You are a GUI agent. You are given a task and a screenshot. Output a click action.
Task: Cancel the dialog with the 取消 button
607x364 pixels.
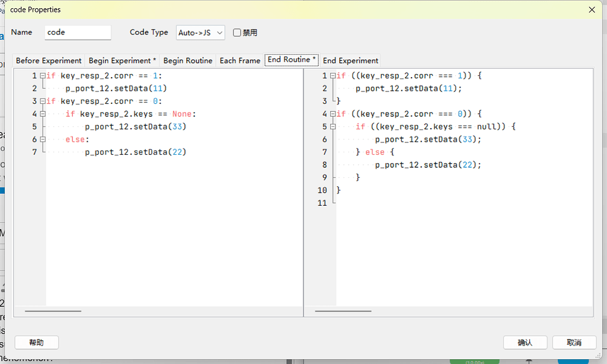[574, 342]
